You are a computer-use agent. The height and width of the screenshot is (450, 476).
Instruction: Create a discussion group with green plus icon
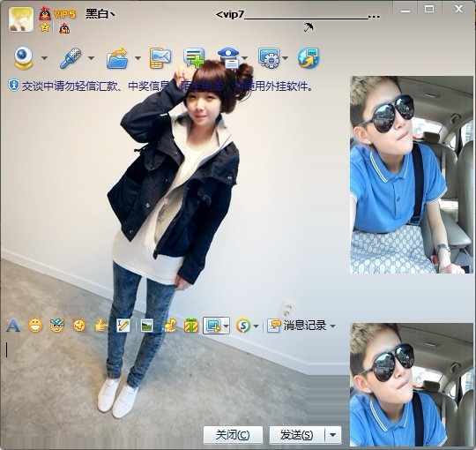[x=194, y=57]
